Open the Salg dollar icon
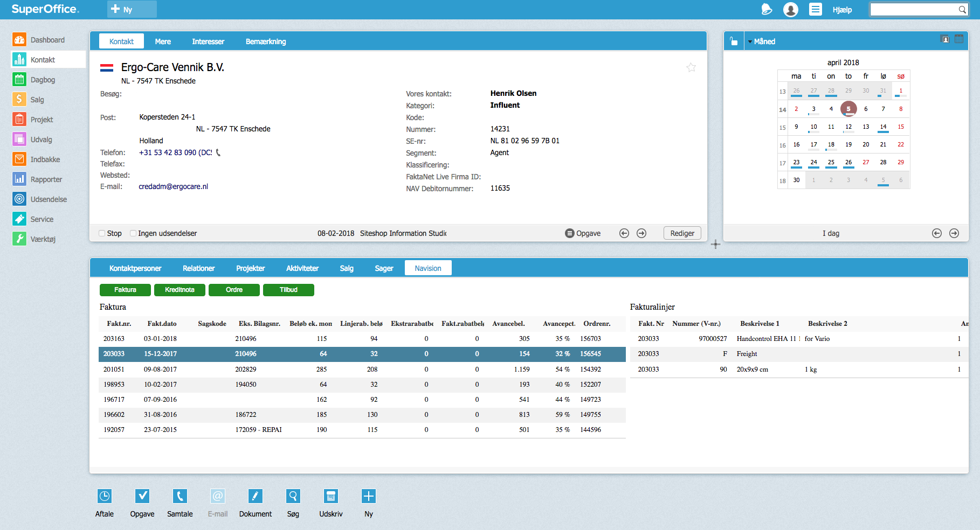The image size is (980, 530). pos(19,100)
